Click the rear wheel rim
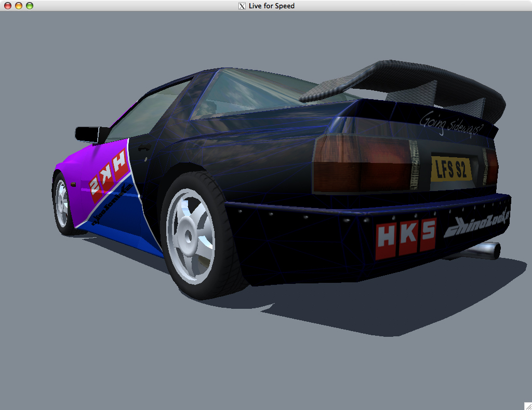The height and width of the screenshot is (410, 532). tap(191, 236)
